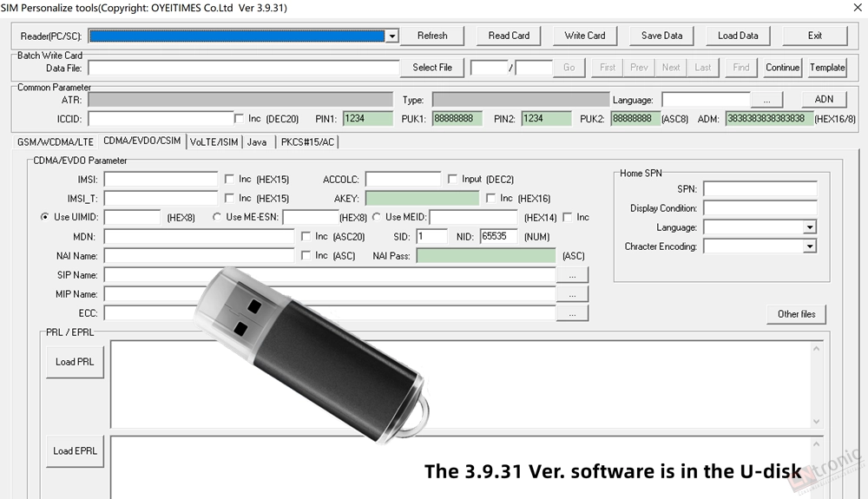Image resolution: width=868 pixels, height=499 pixels.
Task: Click the Read Card button
Action: [509, 36]
